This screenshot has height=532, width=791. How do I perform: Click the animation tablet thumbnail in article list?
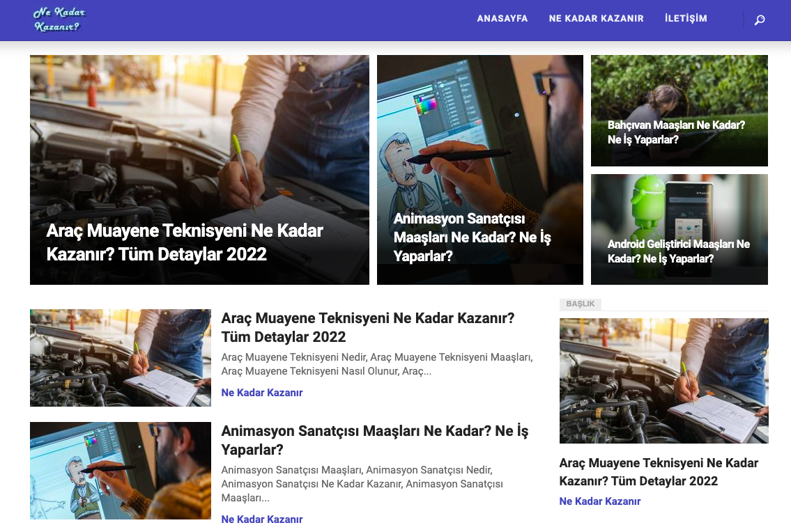tap(120, 471)
